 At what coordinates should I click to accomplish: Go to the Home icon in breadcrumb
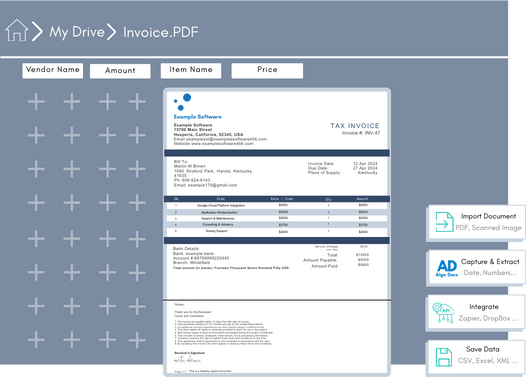(x=17, y=30)
